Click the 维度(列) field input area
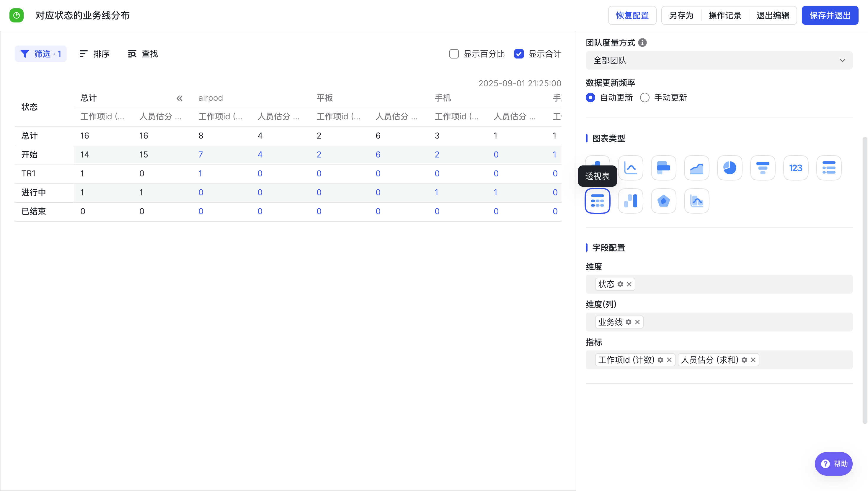 pyautogui.click(x=719, y=322)
